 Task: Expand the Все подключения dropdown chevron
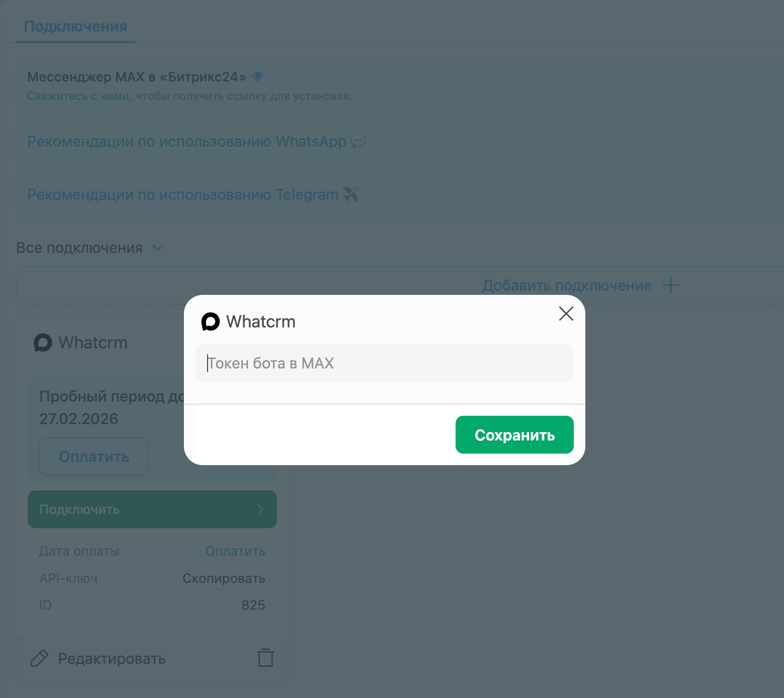coord(158,248)
